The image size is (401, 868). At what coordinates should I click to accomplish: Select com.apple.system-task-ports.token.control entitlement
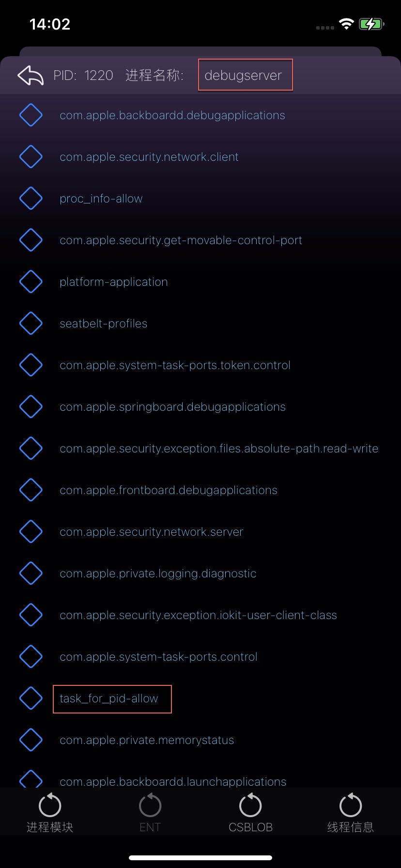[x=175, y=365]
